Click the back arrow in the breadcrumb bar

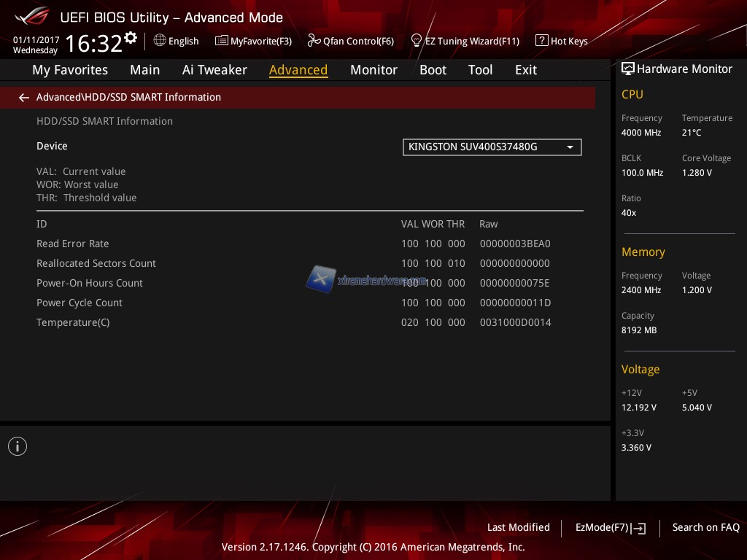24,98
